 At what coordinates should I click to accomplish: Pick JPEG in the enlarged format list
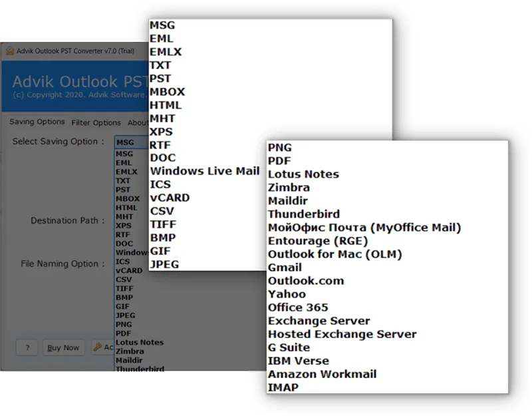click(164, 264)
